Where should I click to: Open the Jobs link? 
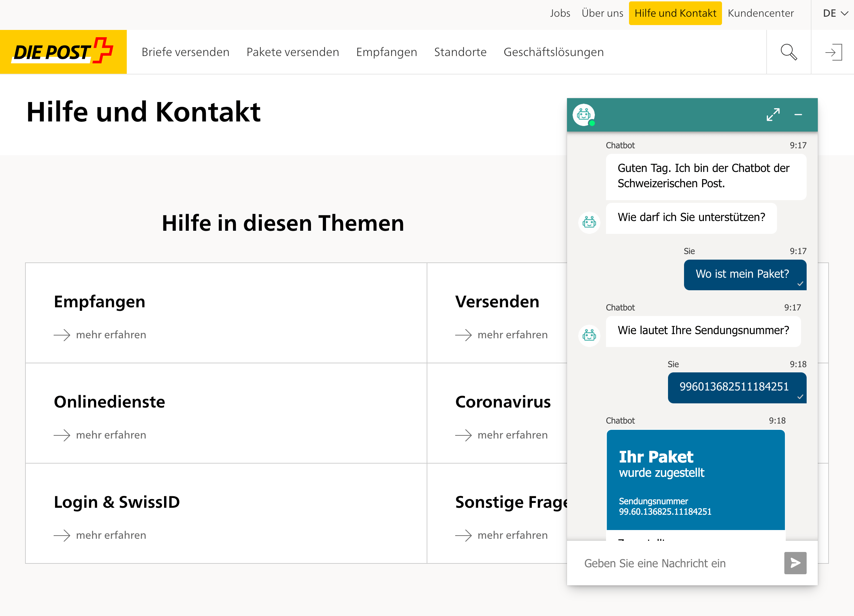click(x=560, y=13)
